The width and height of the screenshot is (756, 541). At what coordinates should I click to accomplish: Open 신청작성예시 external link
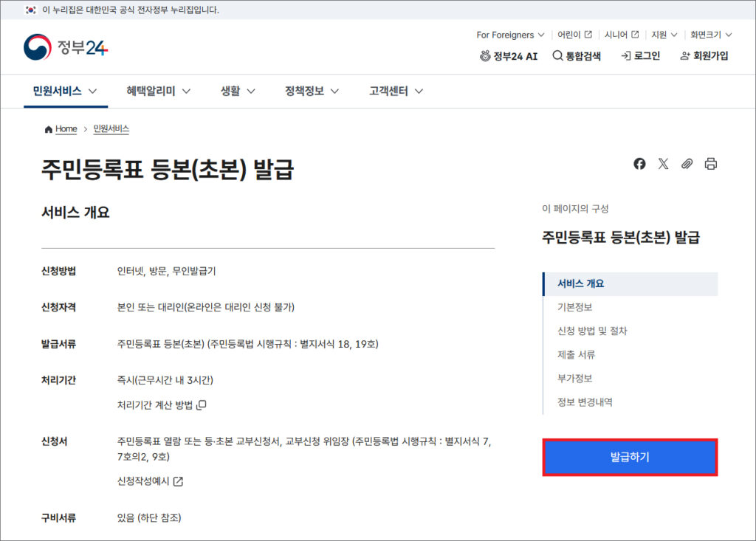pyautogui.click(x=150, y=481)
